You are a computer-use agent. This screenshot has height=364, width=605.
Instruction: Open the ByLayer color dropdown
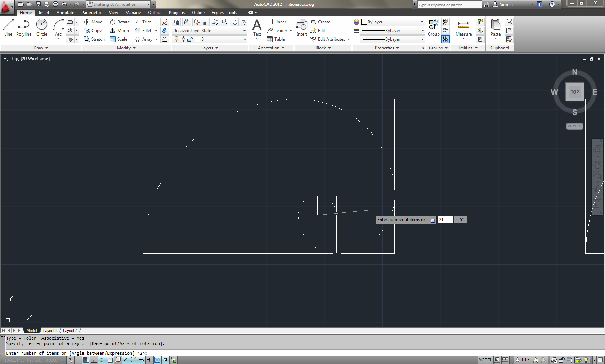click(x=393, y=22)
